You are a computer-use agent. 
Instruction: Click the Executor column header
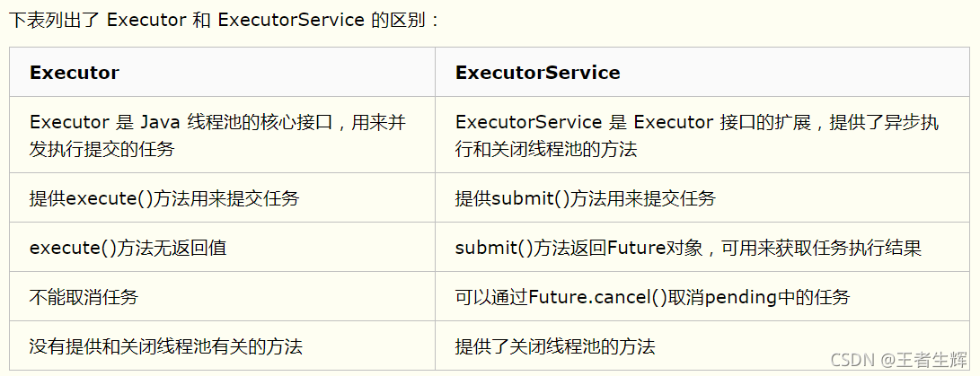[x=222, y=73]
